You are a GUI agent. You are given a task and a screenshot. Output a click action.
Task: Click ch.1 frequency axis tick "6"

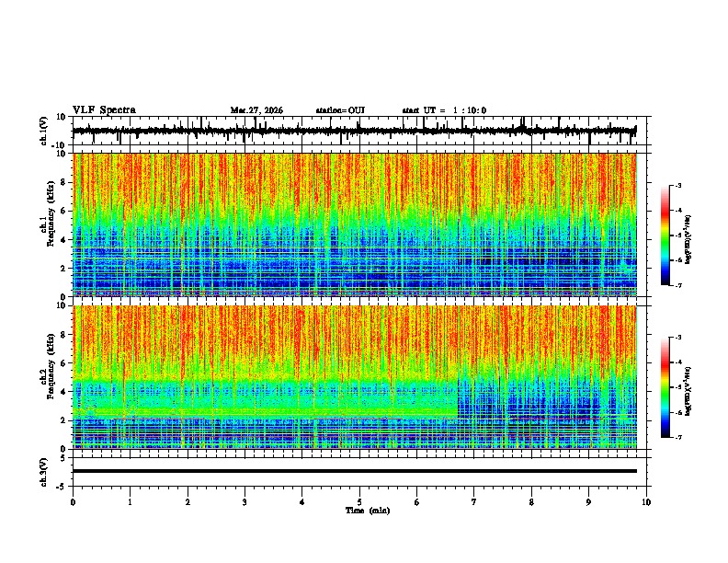tap(64, 211)
